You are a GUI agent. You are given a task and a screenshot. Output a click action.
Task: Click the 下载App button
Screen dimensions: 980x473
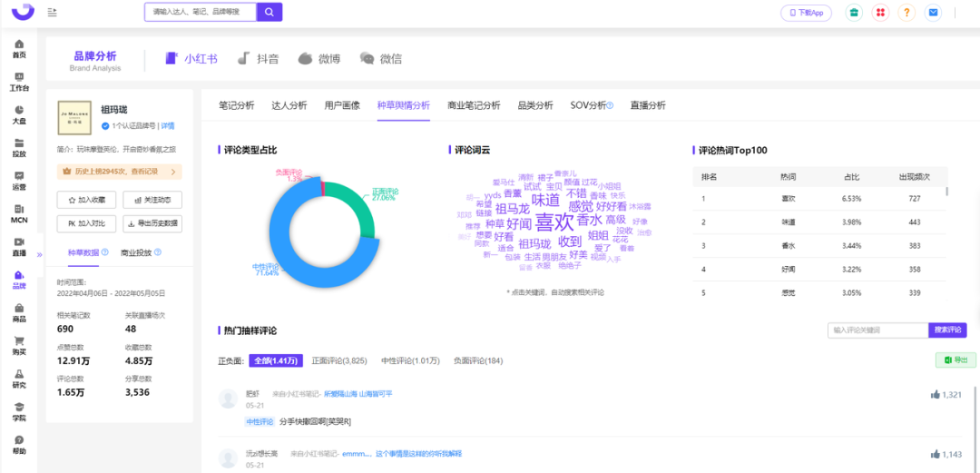807,13
